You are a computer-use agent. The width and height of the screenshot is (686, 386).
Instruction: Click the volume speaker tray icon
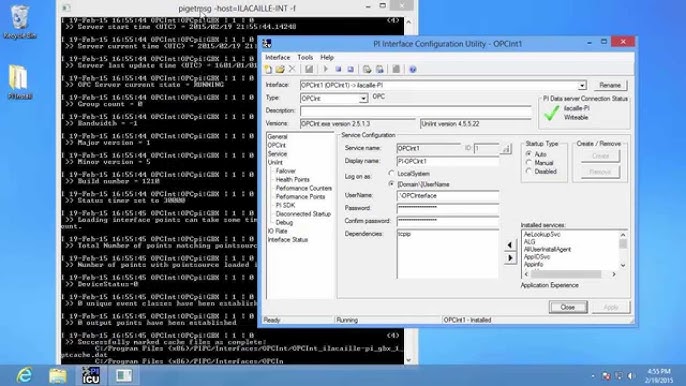click(630, 376)
